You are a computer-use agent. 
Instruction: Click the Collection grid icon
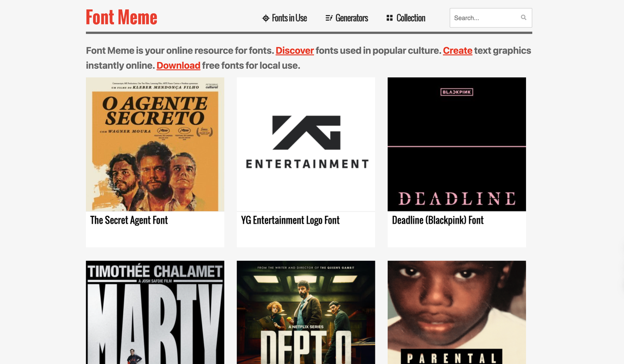[390, 18]
